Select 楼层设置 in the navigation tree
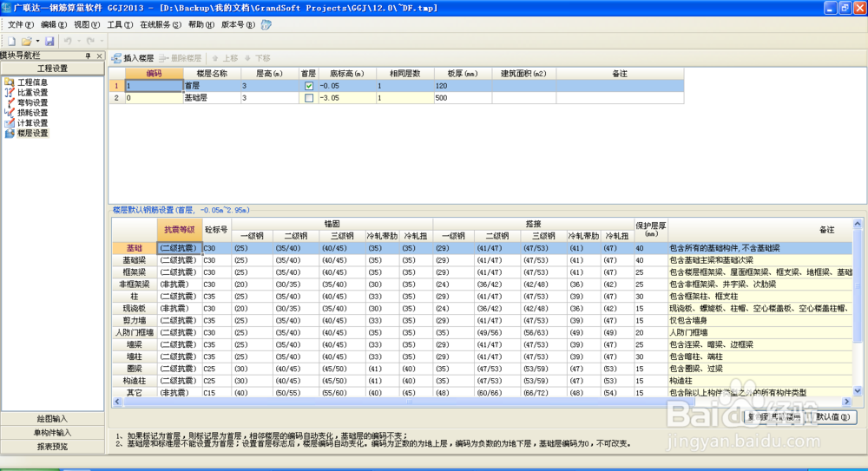868x471 pixels. [33, 133]
